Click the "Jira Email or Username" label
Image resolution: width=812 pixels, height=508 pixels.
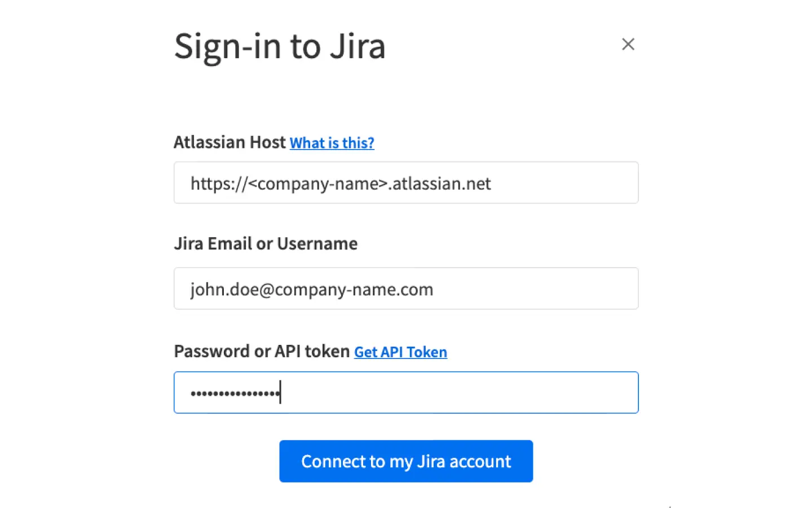click(266, 244)
